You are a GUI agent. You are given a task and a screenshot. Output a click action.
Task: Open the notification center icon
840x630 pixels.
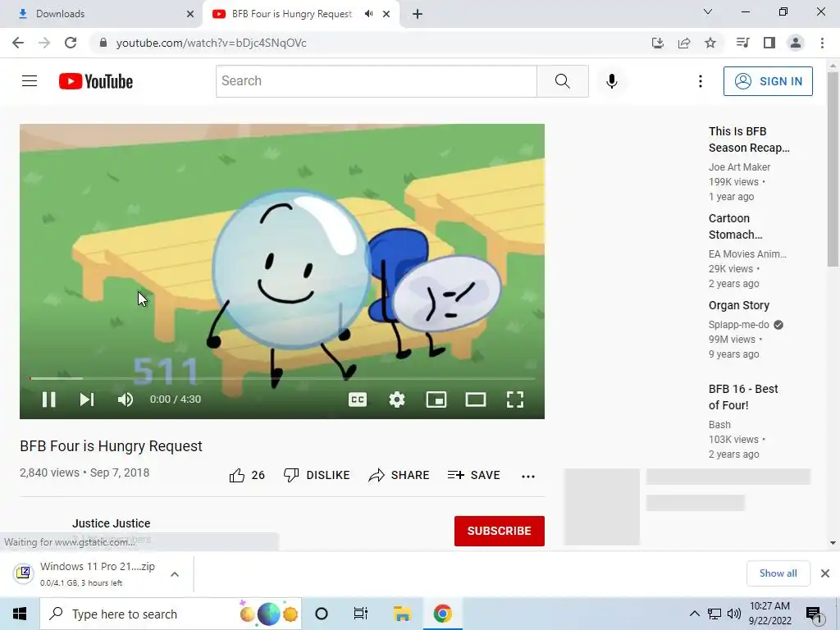(x=814, y=614)
